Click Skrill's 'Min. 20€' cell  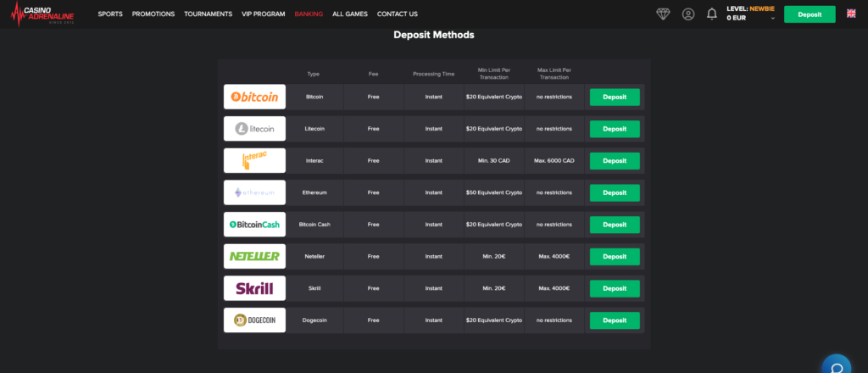tap(494, 288)
